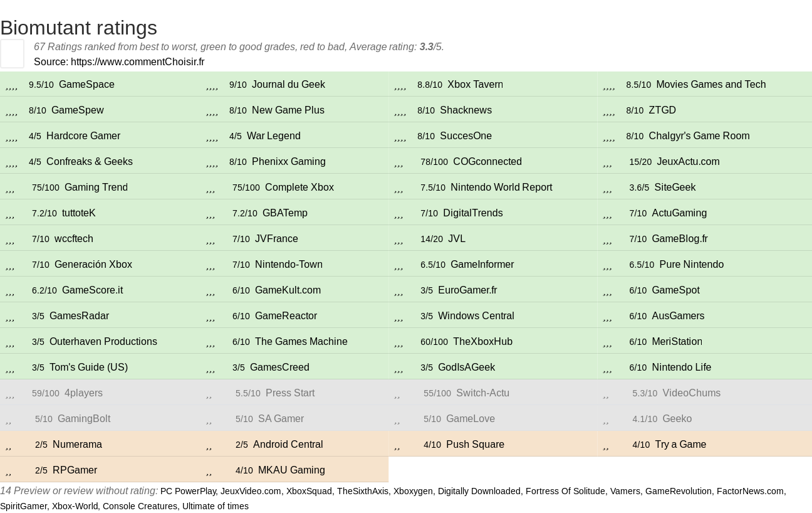Click GodIsAGeek entry

[466, 367]
